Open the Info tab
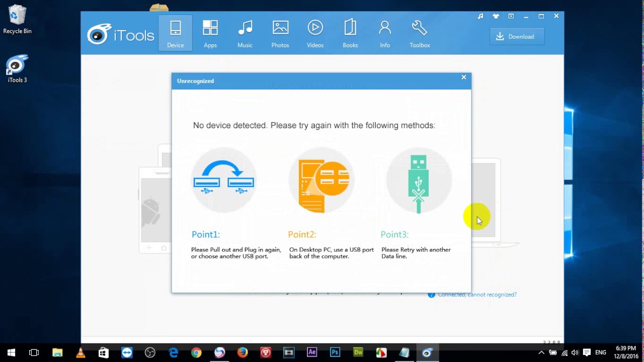 [385, 33]
